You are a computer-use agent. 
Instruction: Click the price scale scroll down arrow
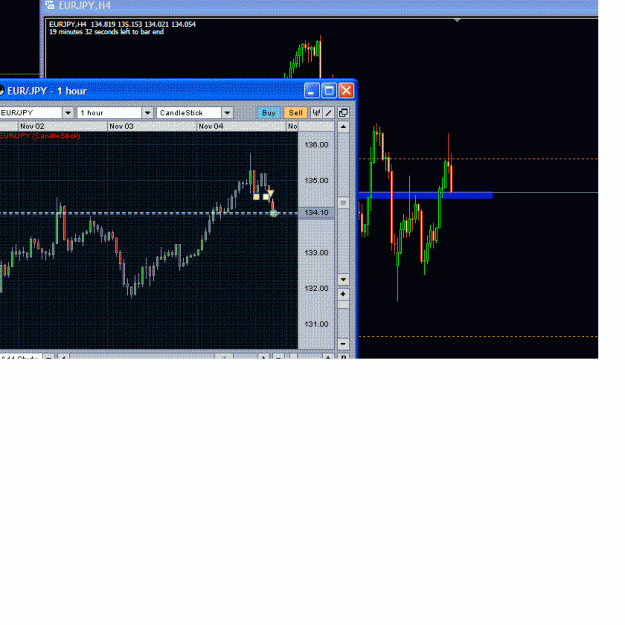tap(343, 279)
